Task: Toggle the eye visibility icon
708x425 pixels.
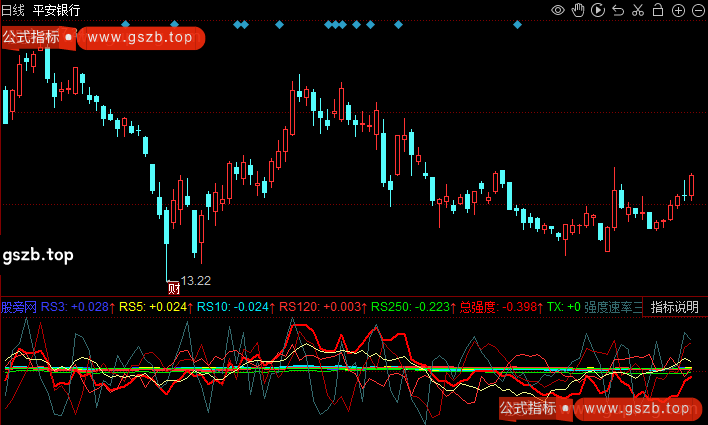Action: point(559,9)
